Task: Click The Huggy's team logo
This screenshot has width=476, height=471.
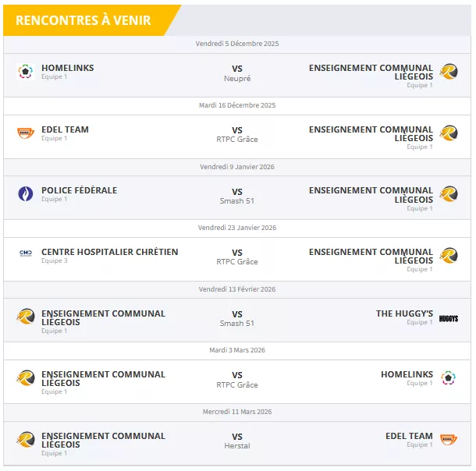Action: [449, 318]
